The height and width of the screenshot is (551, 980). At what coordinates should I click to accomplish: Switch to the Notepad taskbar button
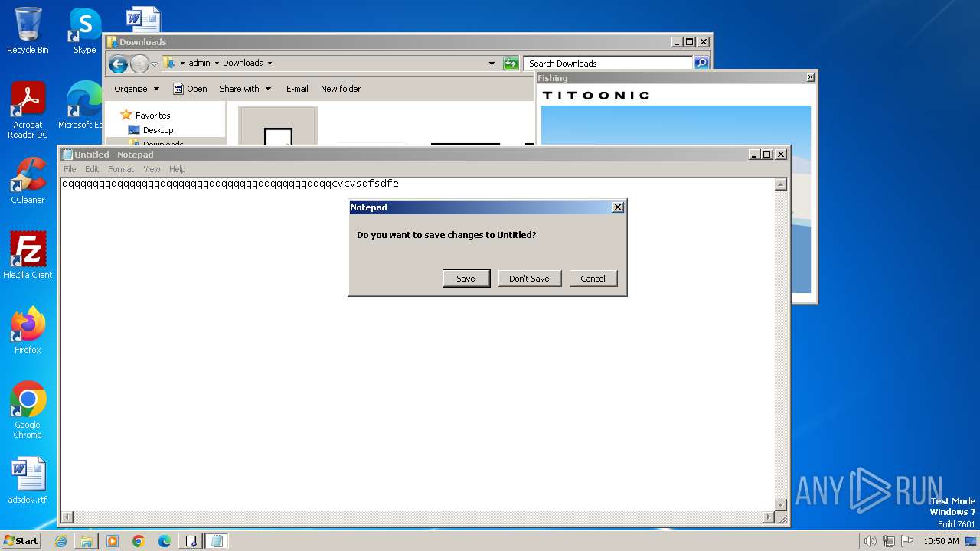(217, 541)
